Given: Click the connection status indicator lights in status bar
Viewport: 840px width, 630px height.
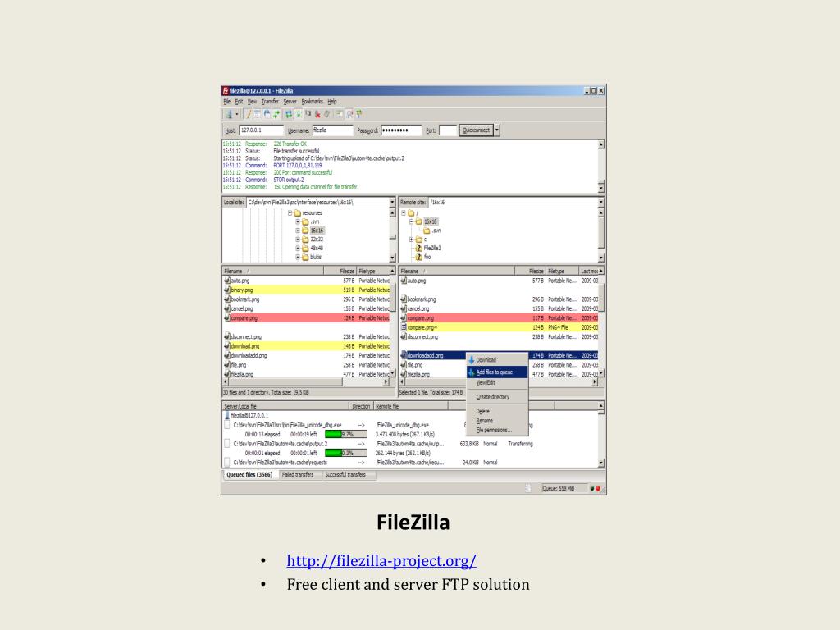Looking at the screenshot, I should pos(595,489).
